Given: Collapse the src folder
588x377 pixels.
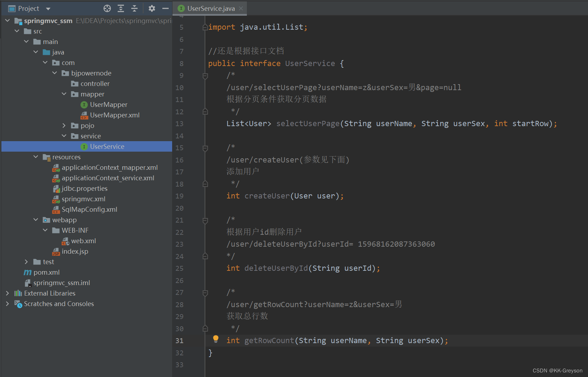Looking at the screenshot, I should [17, 31].
